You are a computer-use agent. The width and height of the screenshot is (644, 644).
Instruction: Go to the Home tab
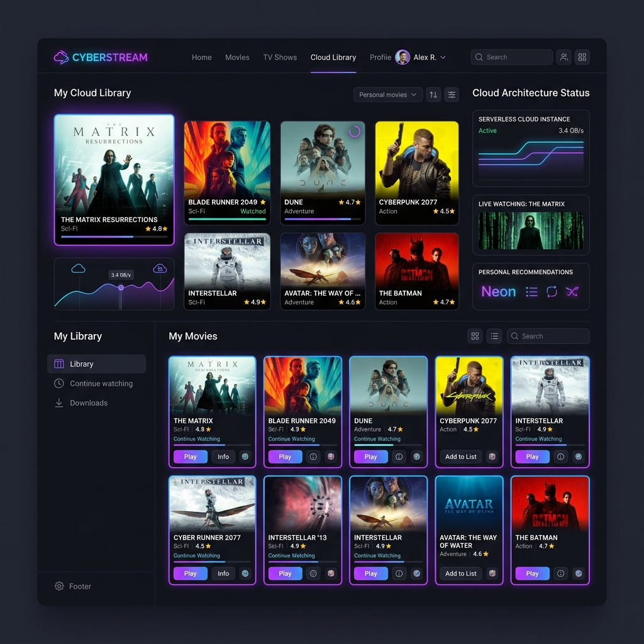pyautogui.click(x=202, y=57)
